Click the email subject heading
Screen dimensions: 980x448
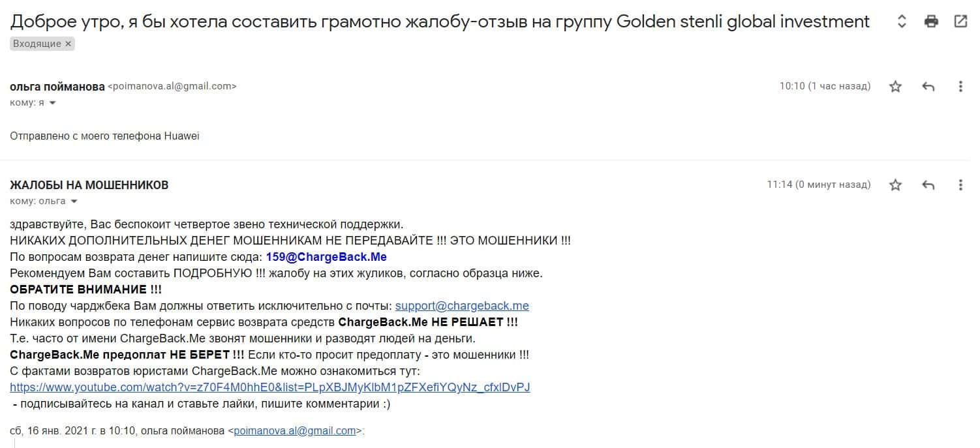pos(440,22)
